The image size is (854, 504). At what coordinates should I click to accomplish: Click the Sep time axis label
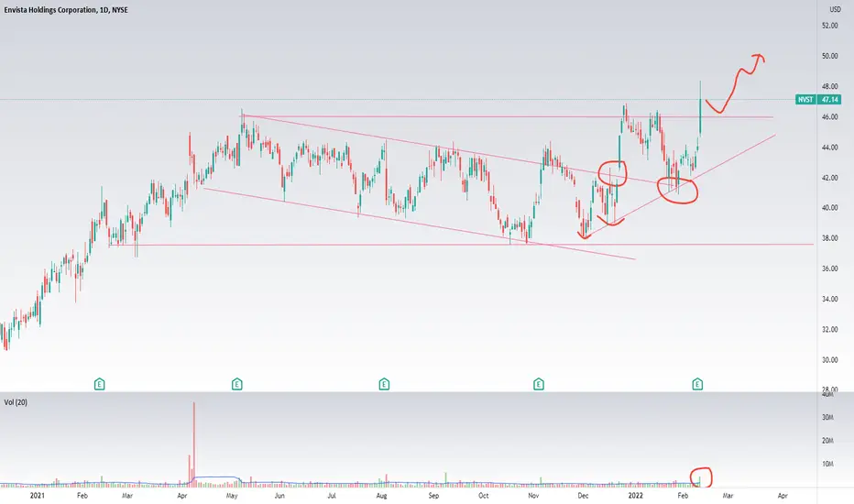[433, 496]
